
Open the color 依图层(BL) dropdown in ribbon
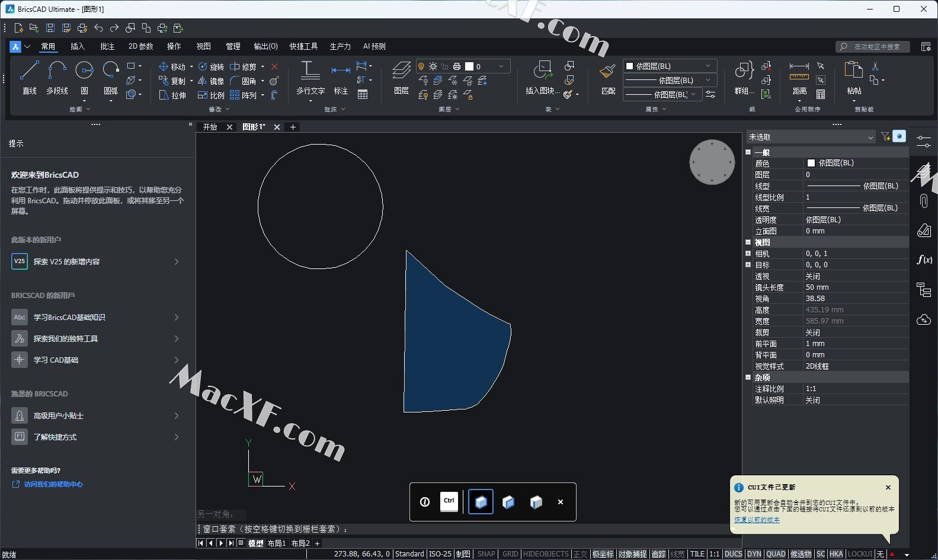click(670, 66)
